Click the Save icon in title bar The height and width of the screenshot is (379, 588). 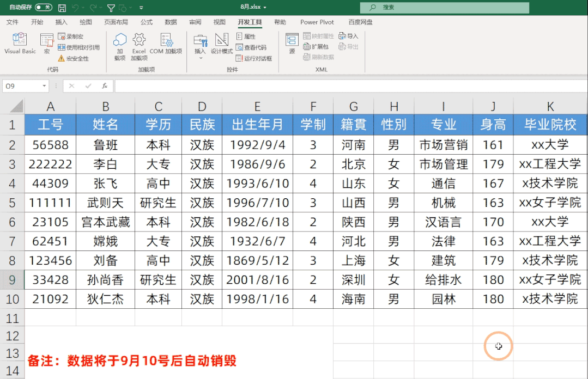pos(62,8)
